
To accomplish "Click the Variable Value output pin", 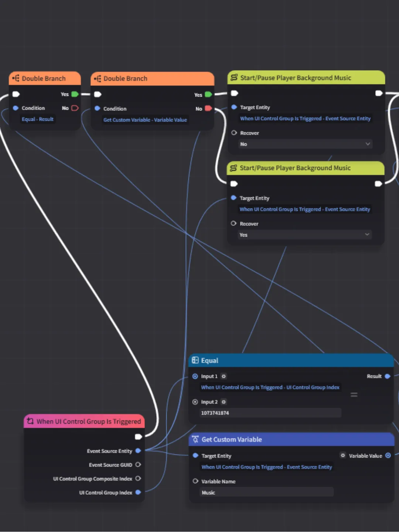I will [x=388, y=456].
